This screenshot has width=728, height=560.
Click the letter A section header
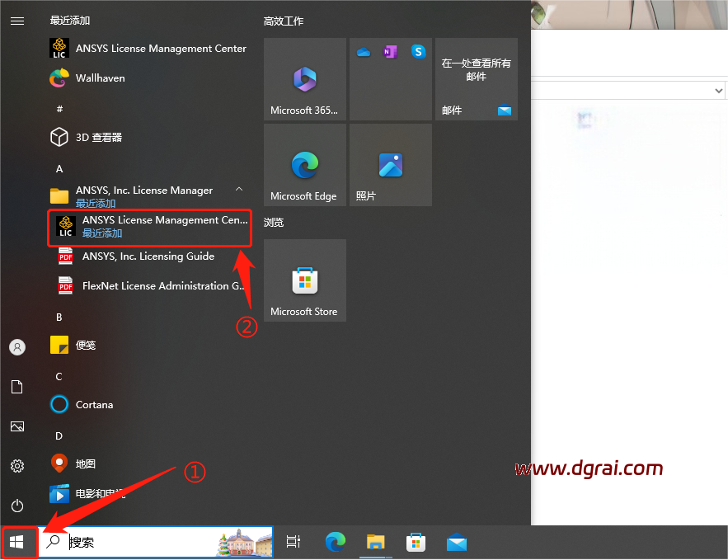click(59, 168)
